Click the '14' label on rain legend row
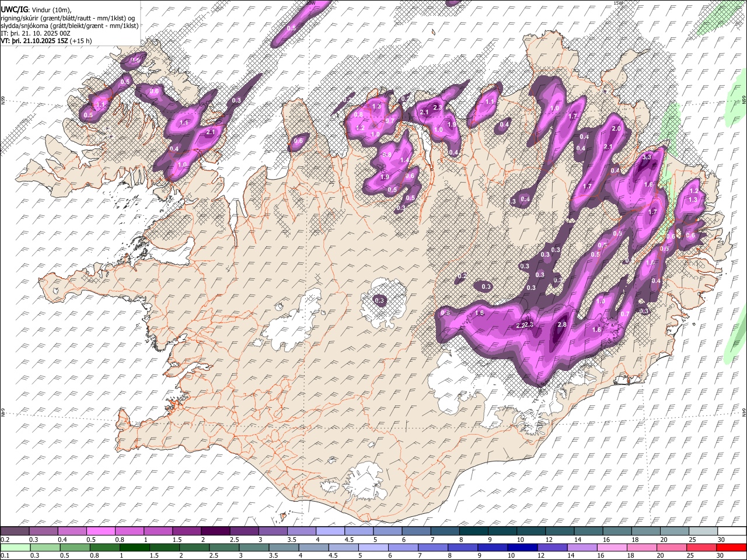Image resolution: width=747 pixels, height=560 pixels. pos(571,555)
